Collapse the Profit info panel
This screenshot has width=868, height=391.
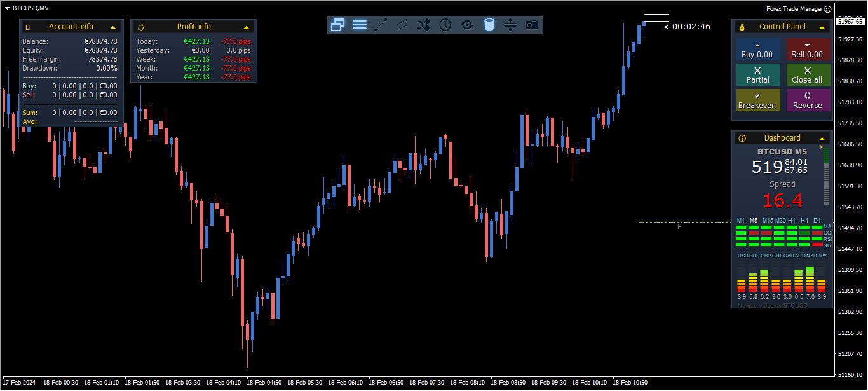coord(246,27)
